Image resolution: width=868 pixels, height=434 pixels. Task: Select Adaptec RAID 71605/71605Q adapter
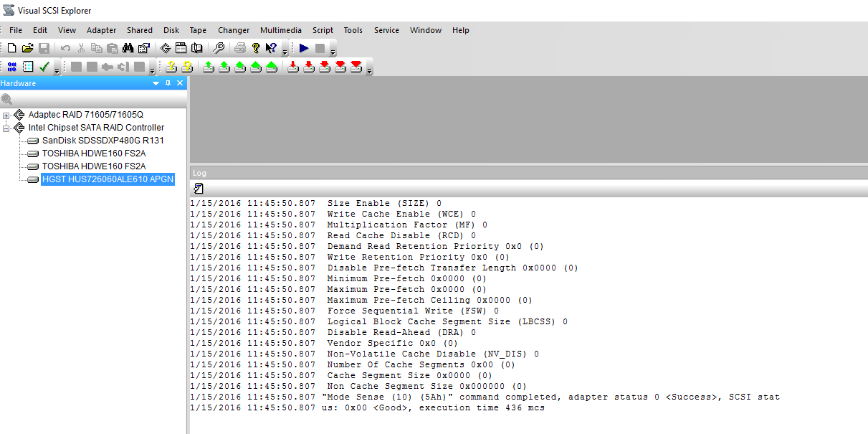pos(86,115)
